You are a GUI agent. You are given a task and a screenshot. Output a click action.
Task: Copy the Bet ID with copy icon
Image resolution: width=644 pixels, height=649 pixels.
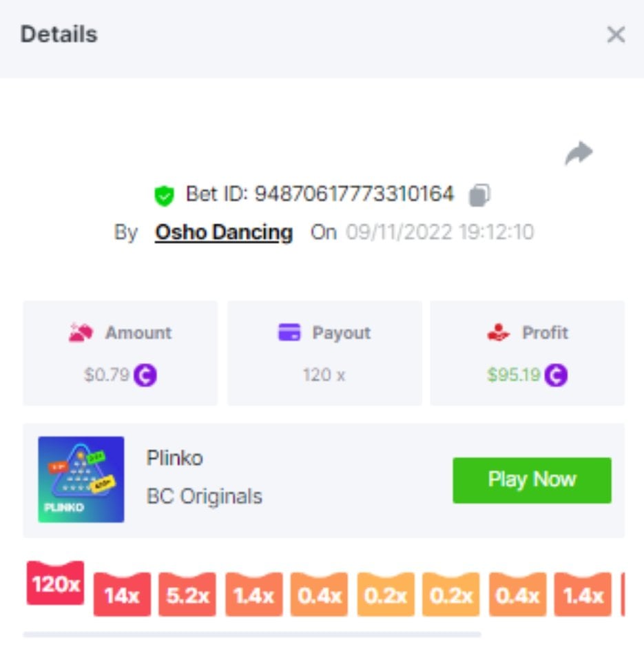[479, 195]
